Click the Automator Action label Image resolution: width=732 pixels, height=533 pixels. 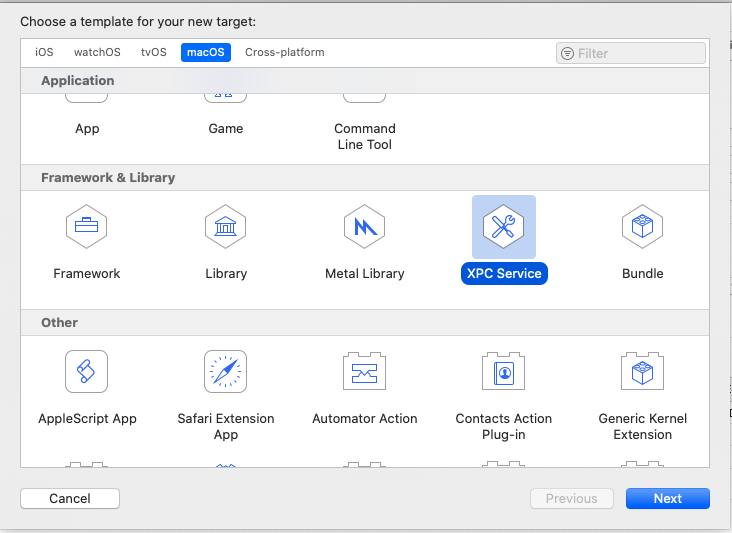pyautogui.click(x=365, y=419)
